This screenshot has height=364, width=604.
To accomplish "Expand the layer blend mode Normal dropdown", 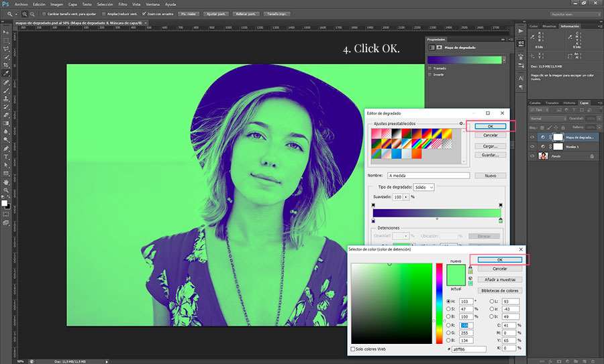I will (x=547, y=118).
